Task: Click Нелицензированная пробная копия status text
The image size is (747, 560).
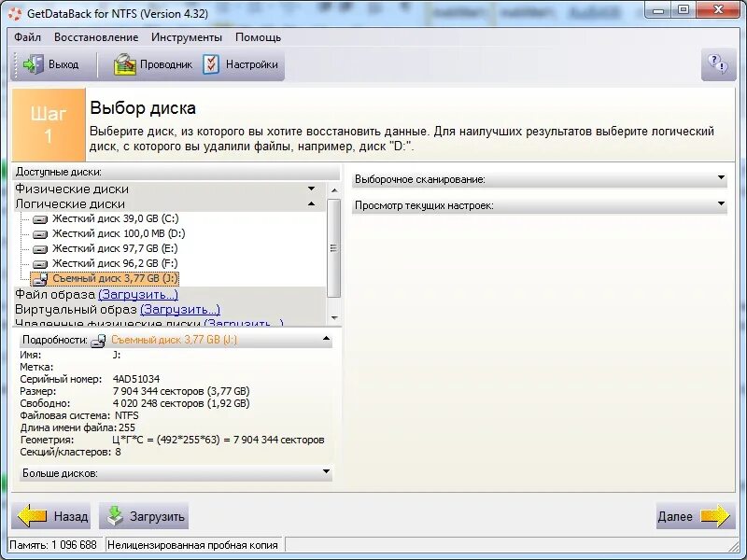Action: click(x=192, y=545)
